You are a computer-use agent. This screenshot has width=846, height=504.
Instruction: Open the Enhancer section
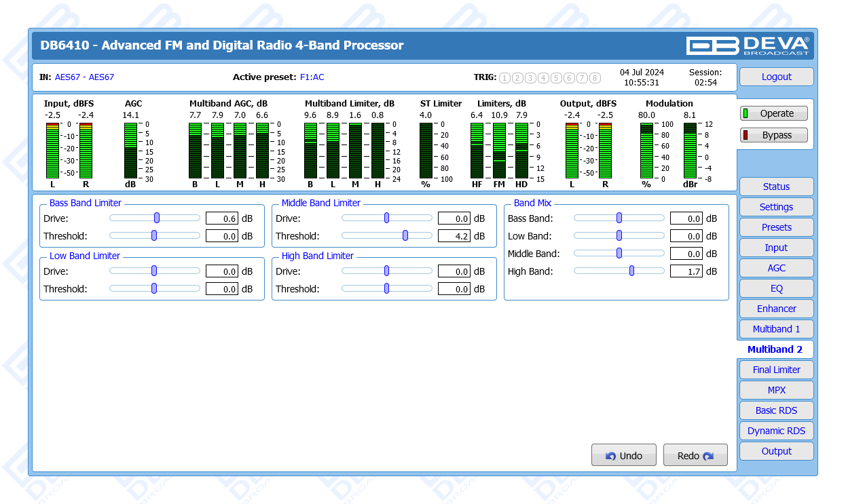776,309
